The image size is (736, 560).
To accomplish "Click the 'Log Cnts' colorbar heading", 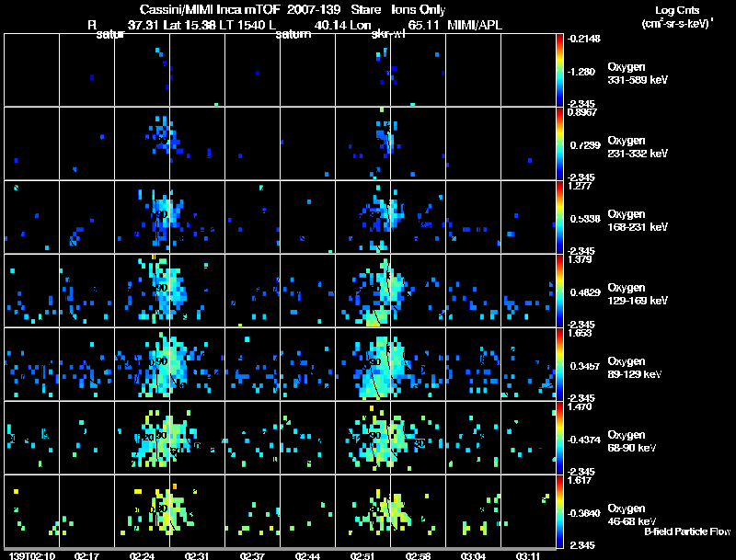I will pos(677,11).
